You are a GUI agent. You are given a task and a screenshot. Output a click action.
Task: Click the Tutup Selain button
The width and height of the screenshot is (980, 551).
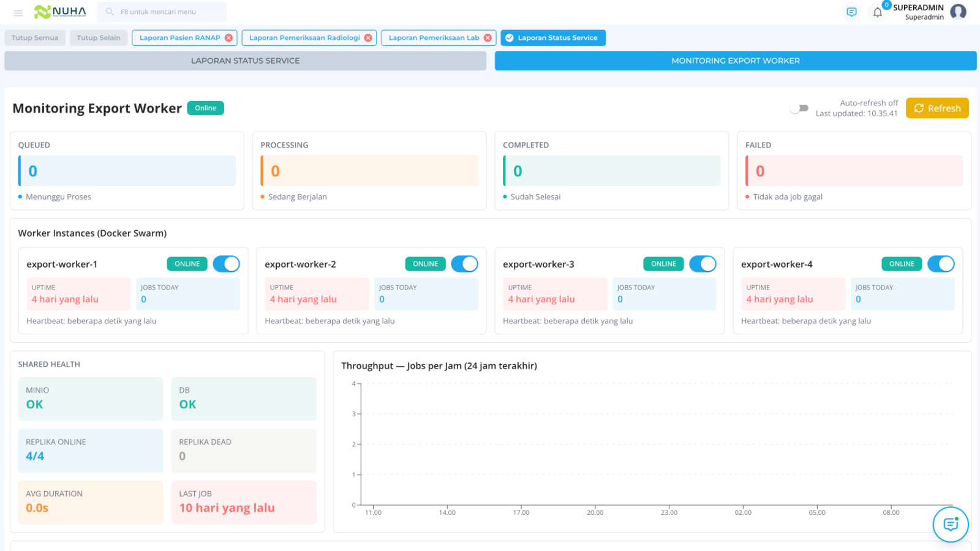(99, 38)
